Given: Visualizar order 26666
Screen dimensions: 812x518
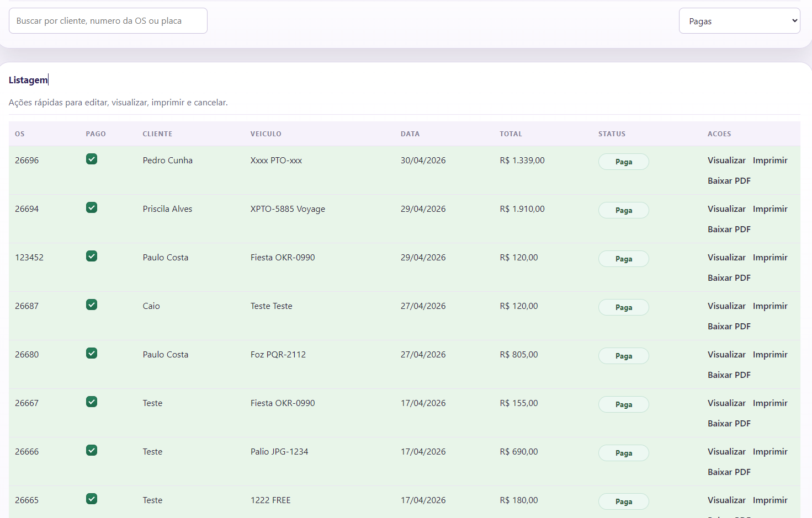Looking at the screenshot, I should click(726, 452).
